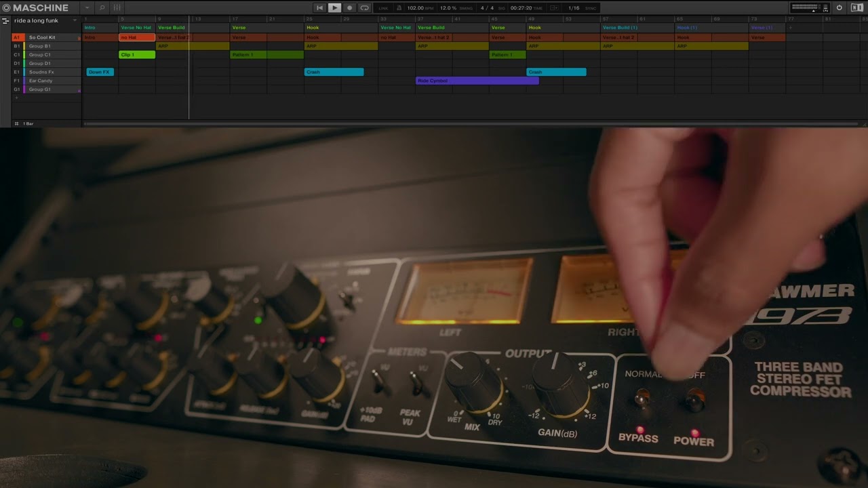Select the So Cool Kit group A1

(45, 37)
